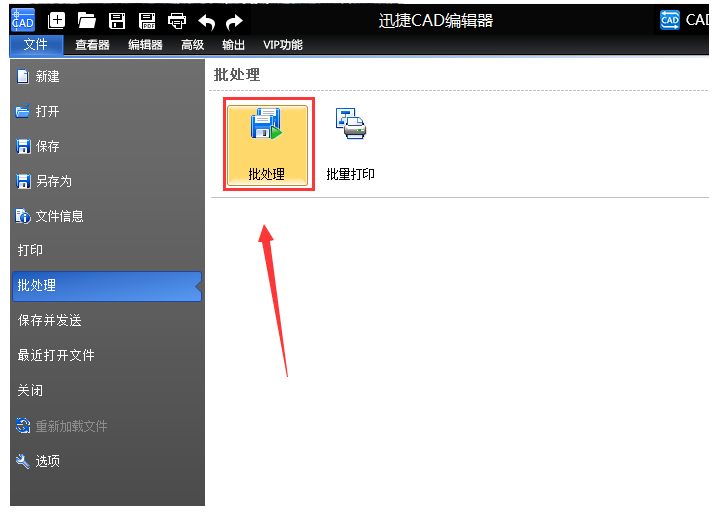The width and height of the screenshot is (720, 522).
Task: Click the 保存 floppy icon in sidebar
Action: (x=23, y=146)
